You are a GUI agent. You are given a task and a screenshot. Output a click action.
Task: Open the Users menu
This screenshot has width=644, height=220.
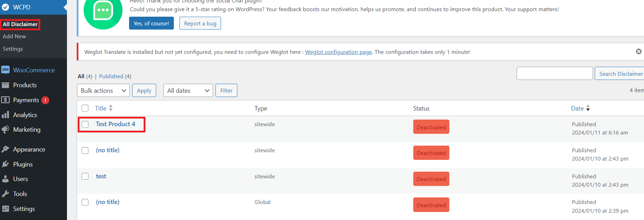20,179
